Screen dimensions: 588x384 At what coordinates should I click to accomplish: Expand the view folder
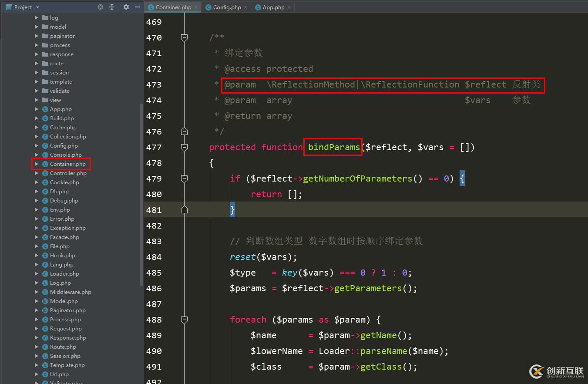pyautogui.click(x=37, y=100)
